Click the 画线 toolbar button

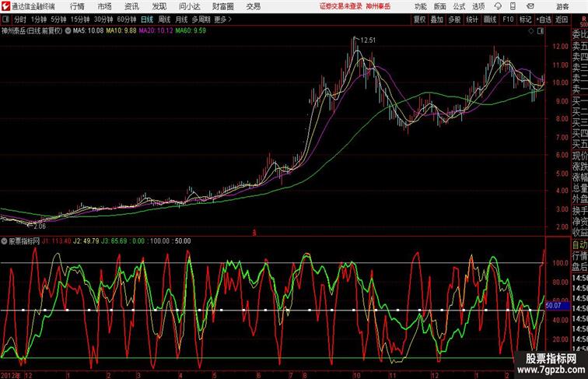coord(490,19)
